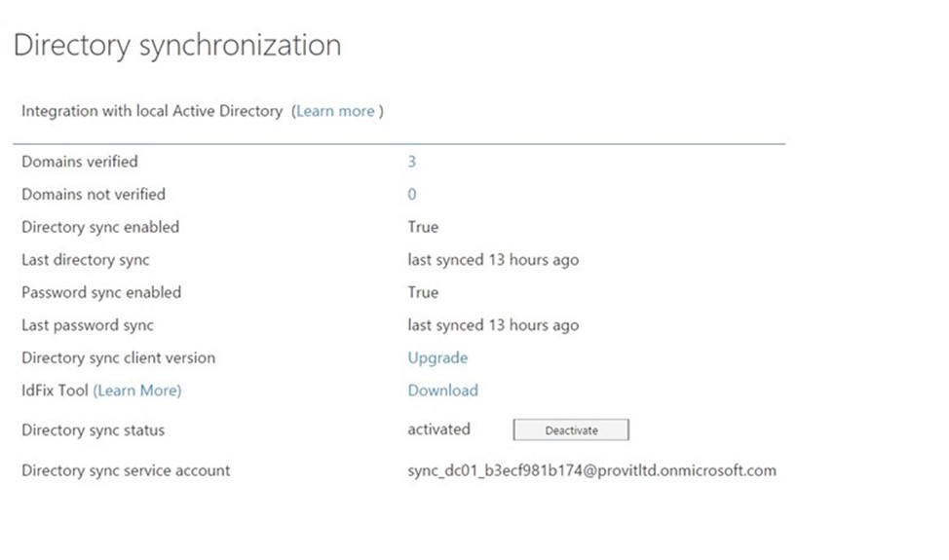Open the Learn more link for Active Directory integration
The image size is (949, 560).
click(x=335, y=111)
